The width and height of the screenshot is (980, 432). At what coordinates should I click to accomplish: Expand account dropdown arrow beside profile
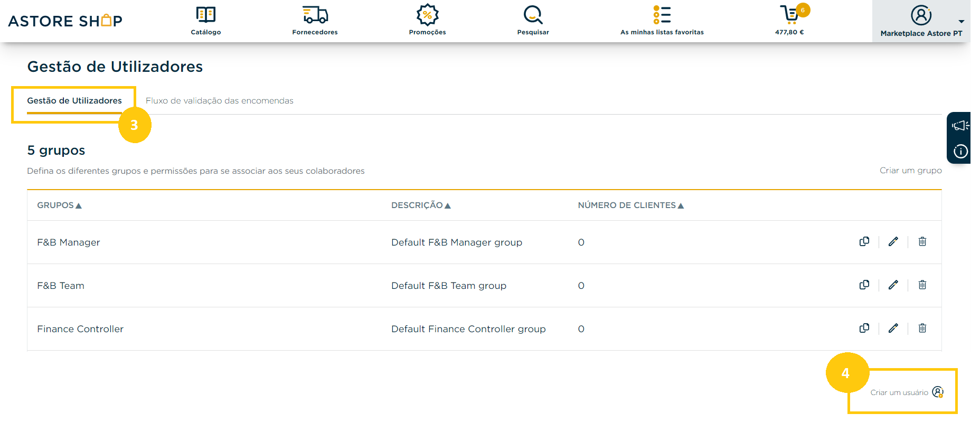962,22
